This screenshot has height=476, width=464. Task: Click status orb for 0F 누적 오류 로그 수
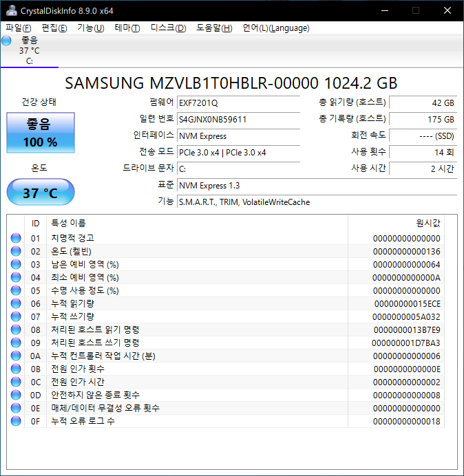[16, 421]
